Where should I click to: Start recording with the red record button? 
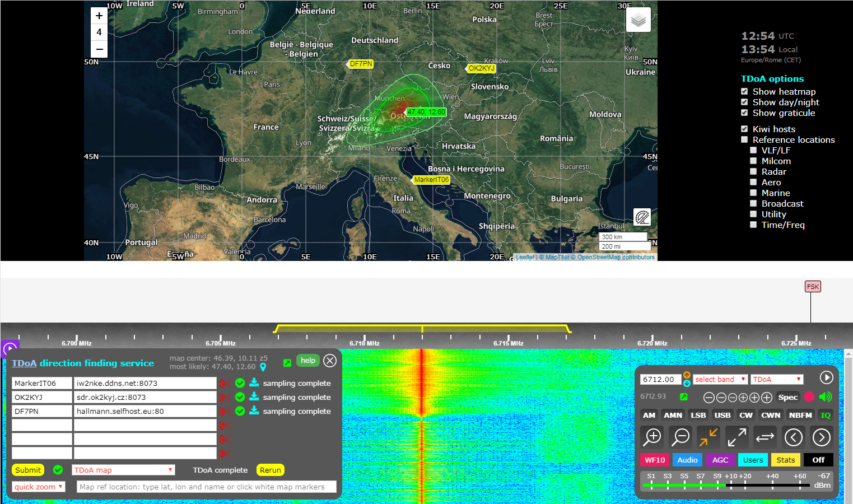pyautogui.click(x=809, y=396)
